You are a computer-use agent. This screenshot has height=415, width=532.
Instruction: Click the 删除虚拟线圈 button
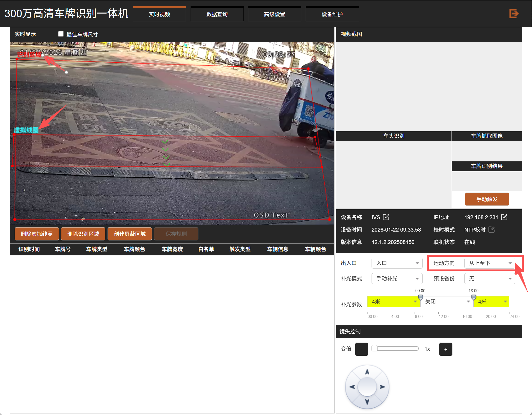click(x=37, y=234)
